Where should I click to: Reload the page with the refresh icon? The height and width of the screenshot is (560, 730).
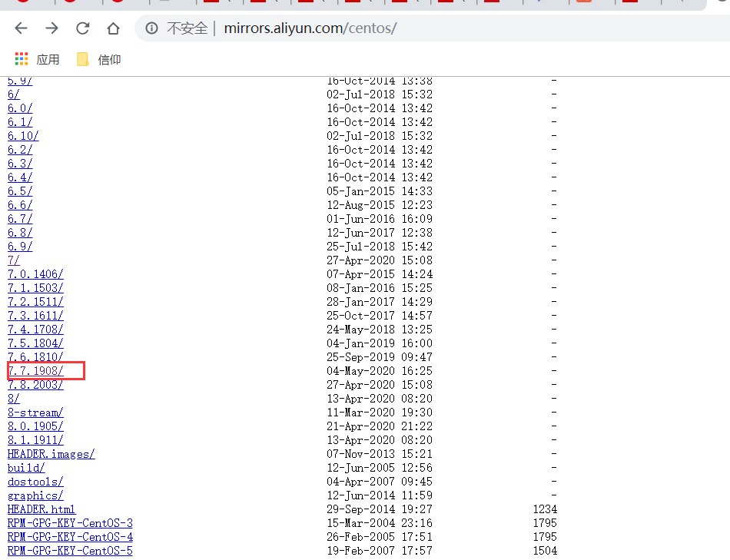[x=82, y=28]
